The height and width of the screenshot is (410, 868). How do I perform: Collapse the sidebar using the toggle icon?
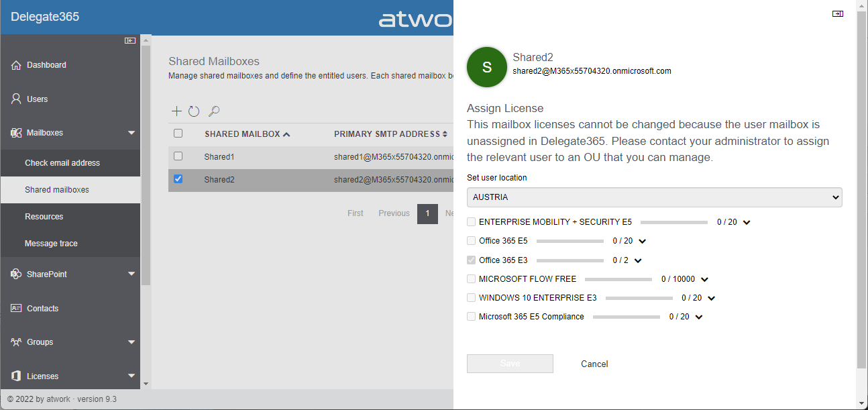click(x=130, y=41)
